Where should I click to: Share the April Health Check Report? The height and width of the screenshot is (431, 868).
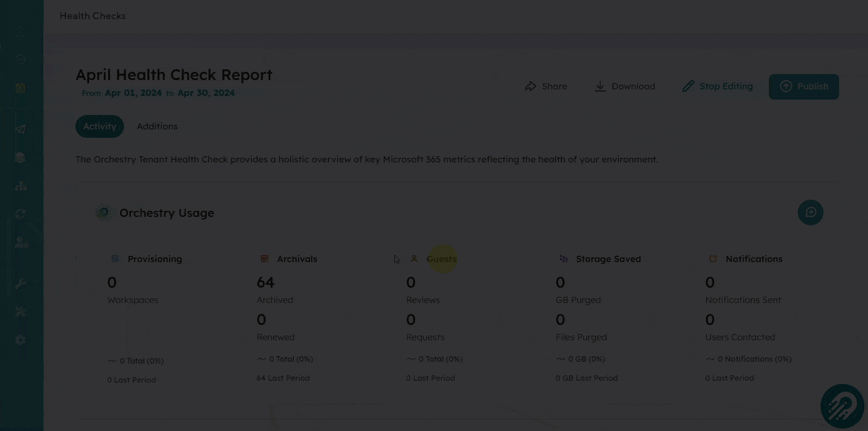click(x=546, y=87)
